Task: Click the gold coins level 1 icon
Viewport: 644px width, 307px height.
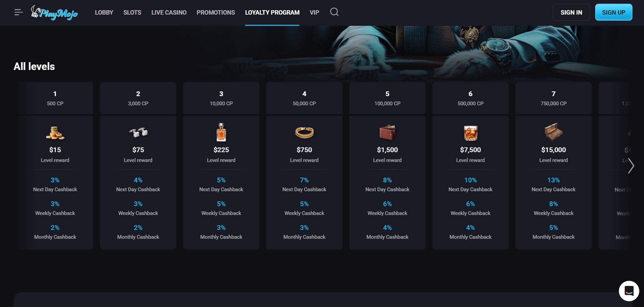Action: [x=55, y=133]
